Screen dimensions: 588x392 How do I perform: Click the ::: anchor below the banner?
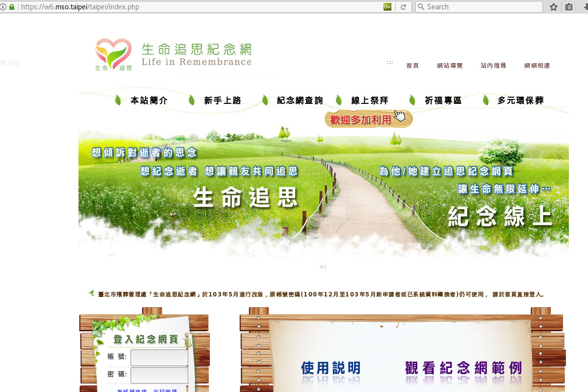coord(323,267)
